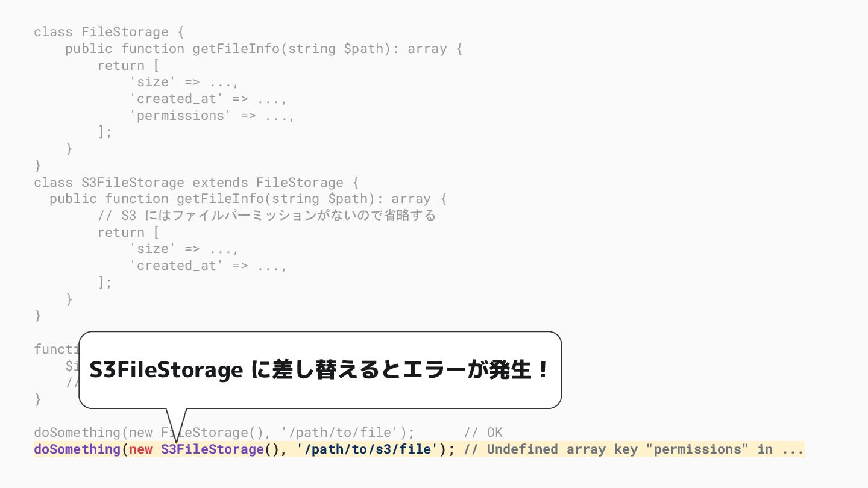This screenshot has height=488, width=868.
Task: Click the speech bubble error callout text
Action: click(x=319, y=370)
